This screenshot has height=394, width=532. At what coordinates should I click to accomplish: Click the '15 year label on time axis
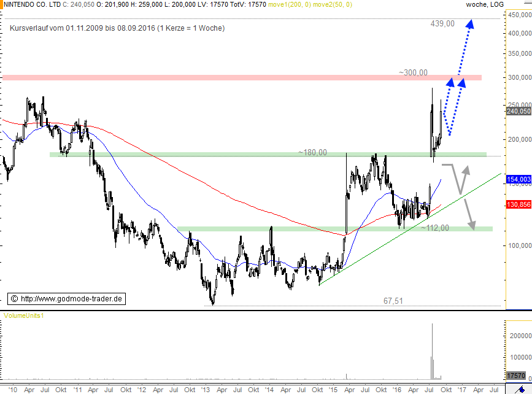point(333,390)
